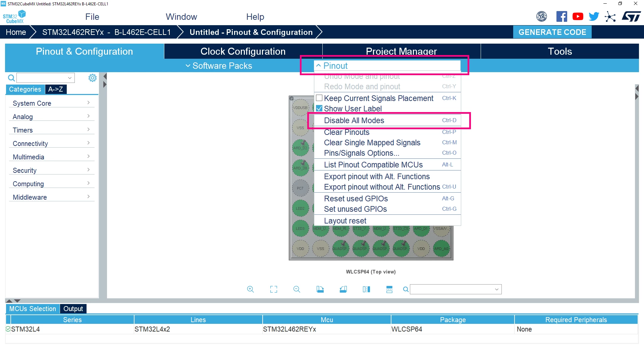Viewport: 644px width, 349px height.
Task: Uncheck the Show User Label checkbox
Action: (x=319, y=108)
